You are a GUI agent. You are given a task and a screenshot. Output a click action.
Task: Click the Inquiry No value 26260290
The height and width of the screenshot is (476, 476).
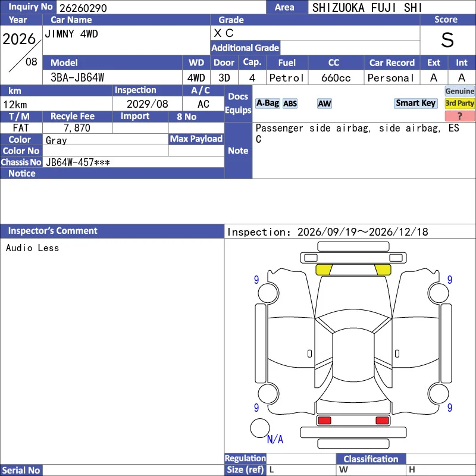pyautogui.click(x=83, y=8)
